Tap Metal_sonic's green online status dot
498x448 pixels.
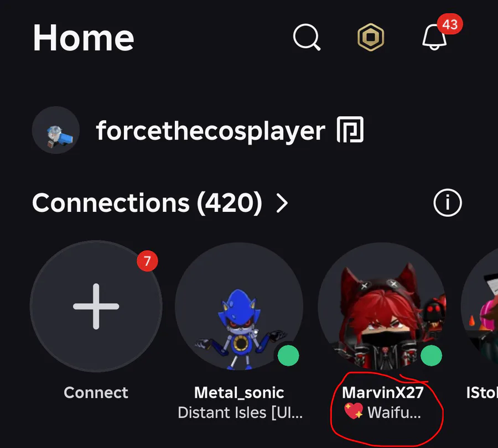coord(288,356)
